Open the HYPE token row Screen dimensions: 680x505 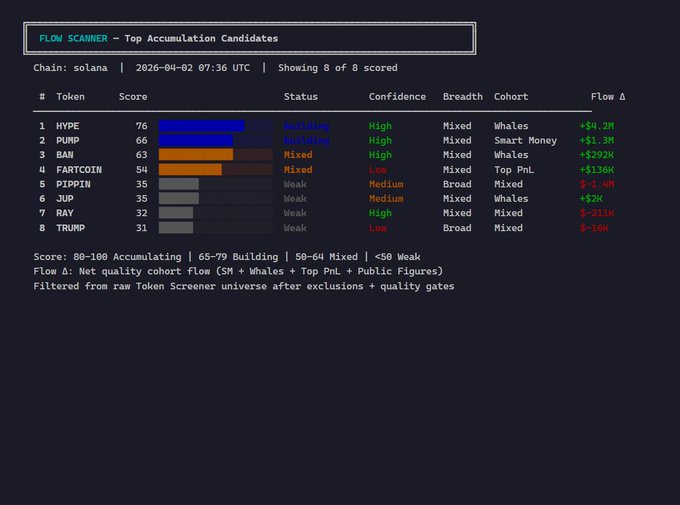[x=67, y=126]
